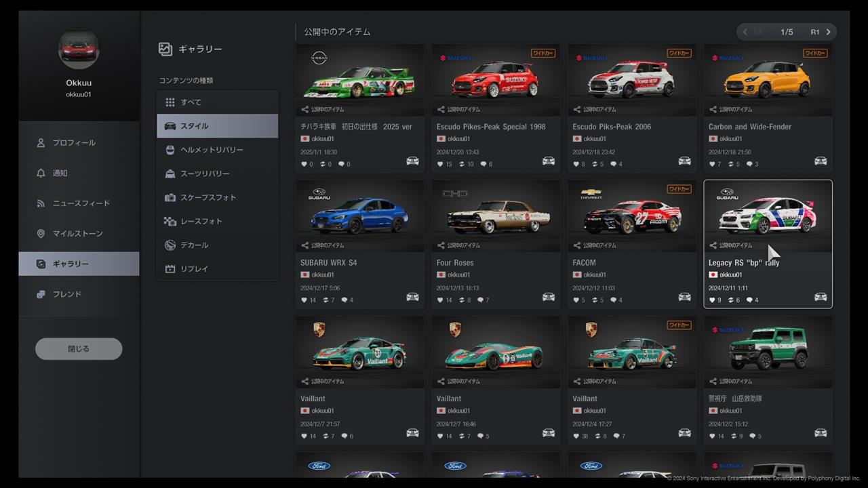Open the FACOM Chevrolet car thumbnail

tap(632, 216)
